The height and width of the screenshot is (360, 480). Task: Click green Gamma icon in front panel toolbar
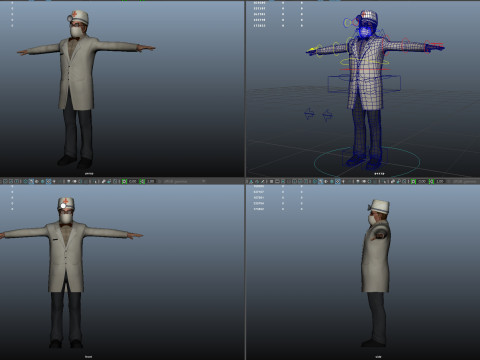point(142,181)
